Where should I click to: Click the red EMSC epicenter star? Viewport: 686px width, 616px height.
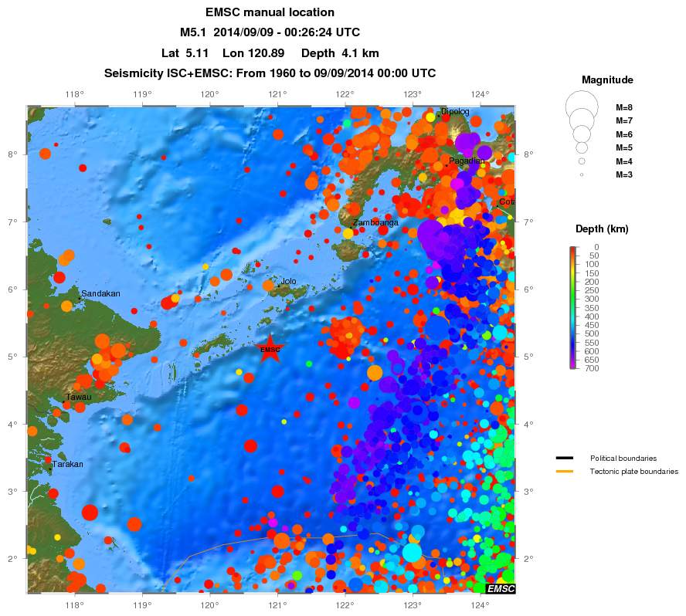270,349
